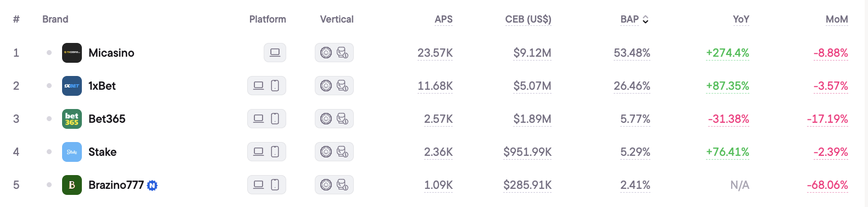Click the Bet365 brand logo
868x207 pixels.
coord(72,119)
